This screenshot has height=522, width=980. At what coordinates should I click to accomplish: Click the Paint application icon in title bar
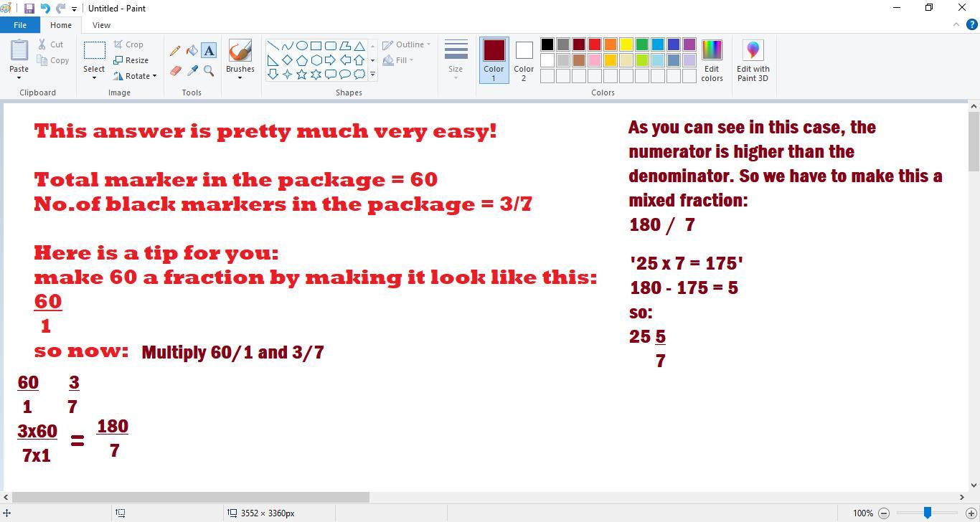(x=6, y=9)
